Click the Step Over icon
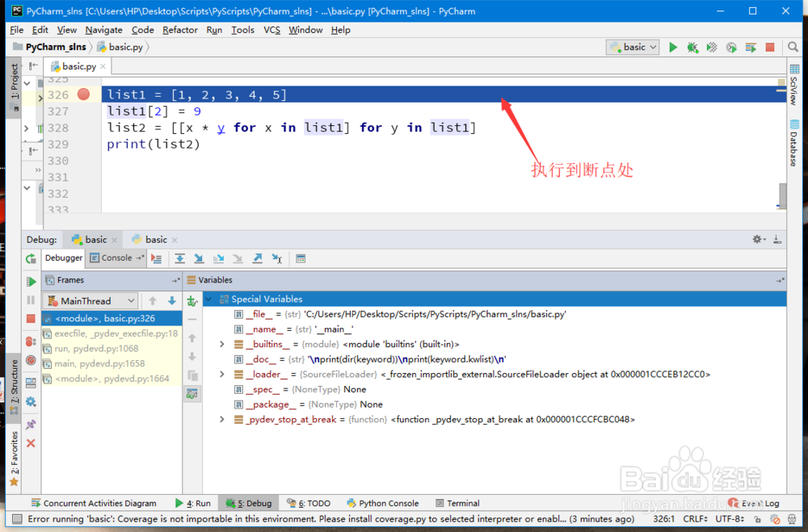Viewport: 808px width, 532px height. (x=179, y=258)
